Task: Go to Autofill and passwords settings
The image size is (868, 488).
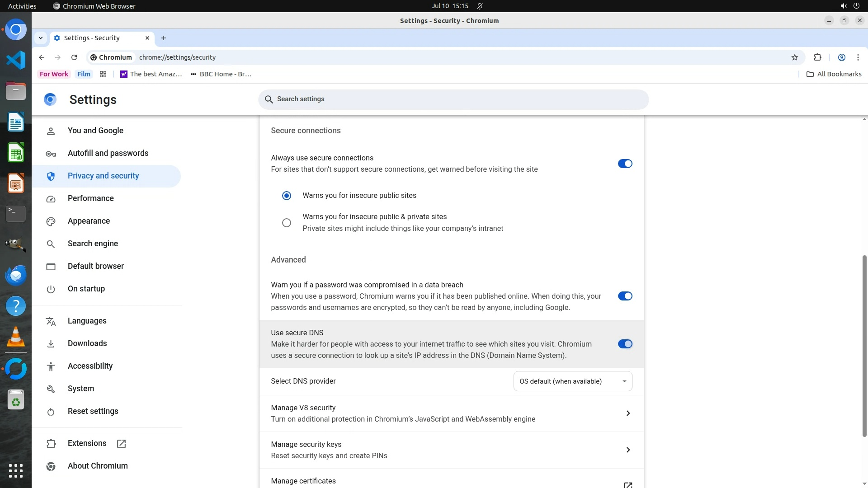Action: (x=108, y=153)
